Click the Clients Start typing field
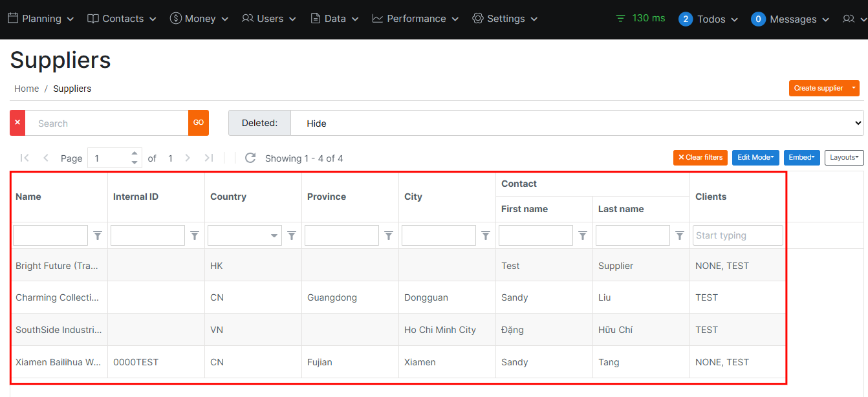The width and height of the screenshot is (868, 397). (738, 235)
